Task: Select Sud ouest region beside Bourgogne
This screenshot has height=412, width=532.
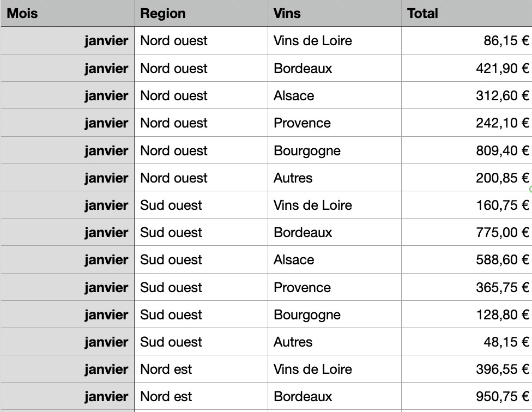Action: (171, 315)
